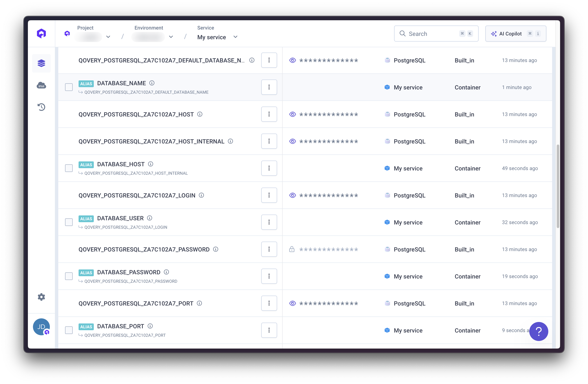The height and width of the screenshot is (384, 588).
Task: Click info icon next to DATABASE_NAME
Action: click(x=152, y=83)
